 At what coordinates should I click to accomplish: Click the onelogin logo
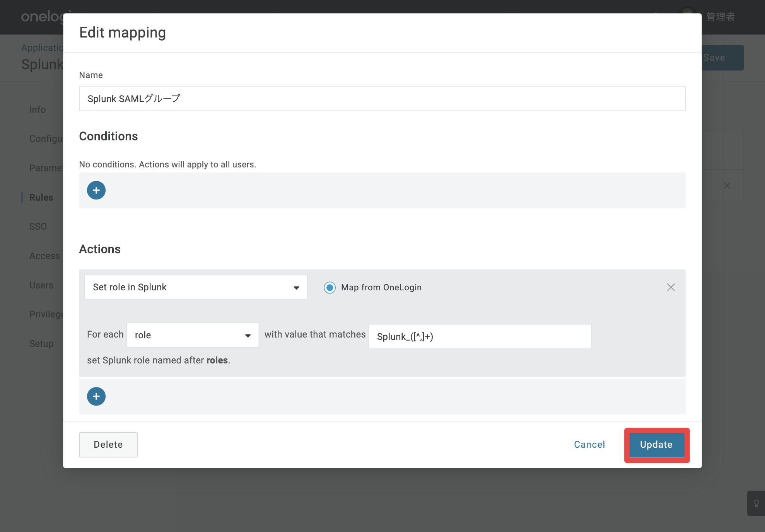[x=42, y=17]
